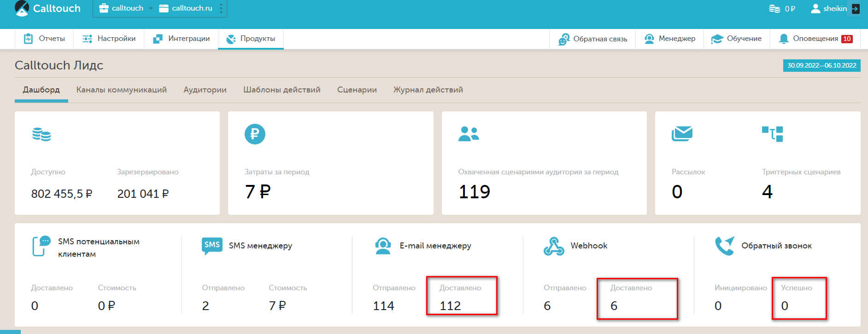Click the Менеджер person icon
Viewport: 868px width, 334px height.
[649, 39]
